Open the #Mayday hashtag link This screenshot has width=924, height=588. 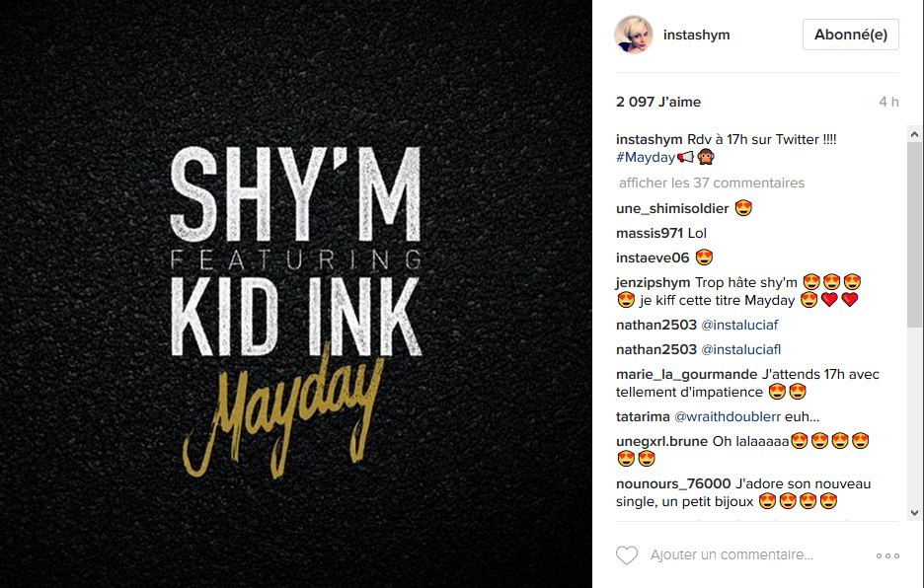tap(646, 157)
